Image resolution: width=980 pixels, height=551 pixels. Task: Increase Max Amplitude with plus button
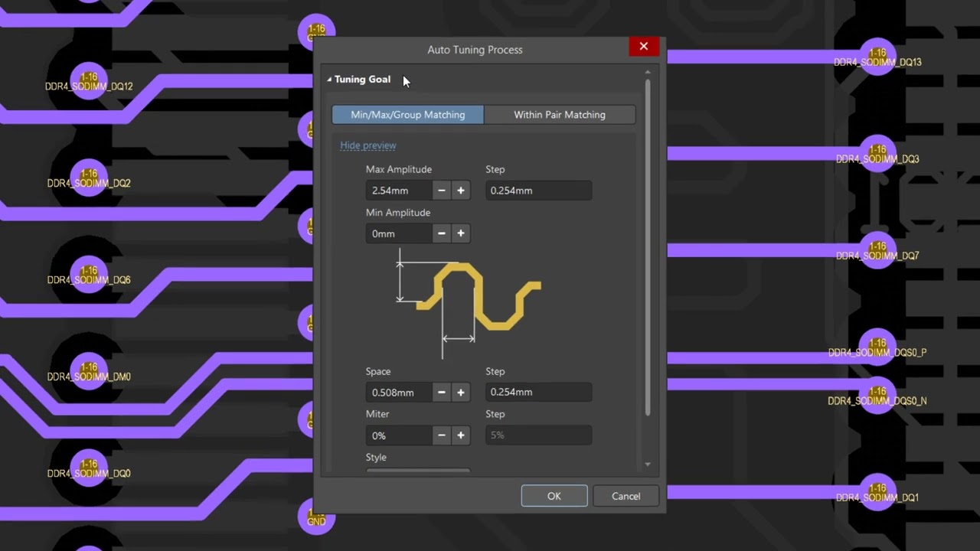pyautogui.click(x=460, y=191)
